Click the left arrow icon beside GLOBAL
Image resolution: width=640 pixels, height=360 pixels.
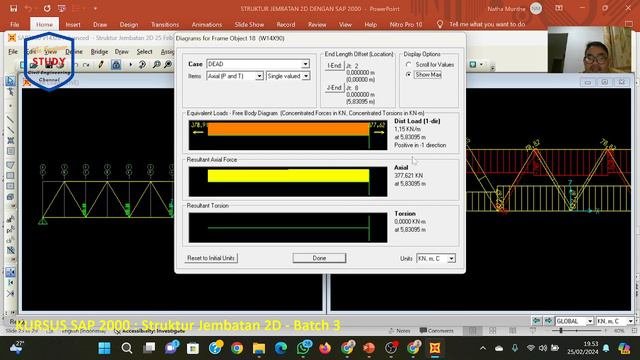537,321
